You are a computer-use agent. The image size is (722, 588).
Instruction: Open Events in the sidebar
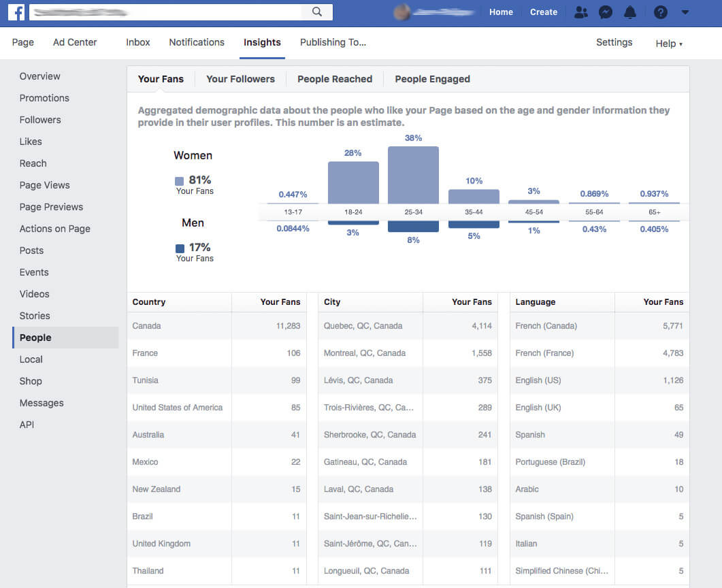tap(33, 272)
